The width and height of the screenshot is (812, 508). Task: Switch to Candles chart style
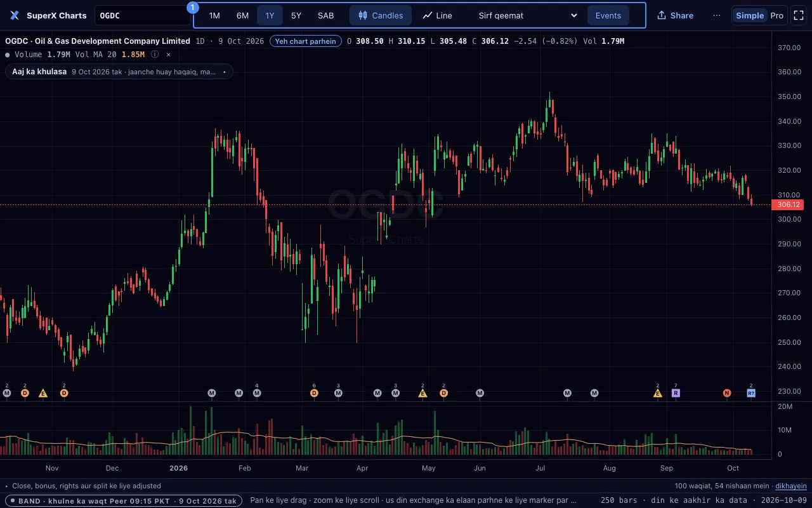[381, 15]
